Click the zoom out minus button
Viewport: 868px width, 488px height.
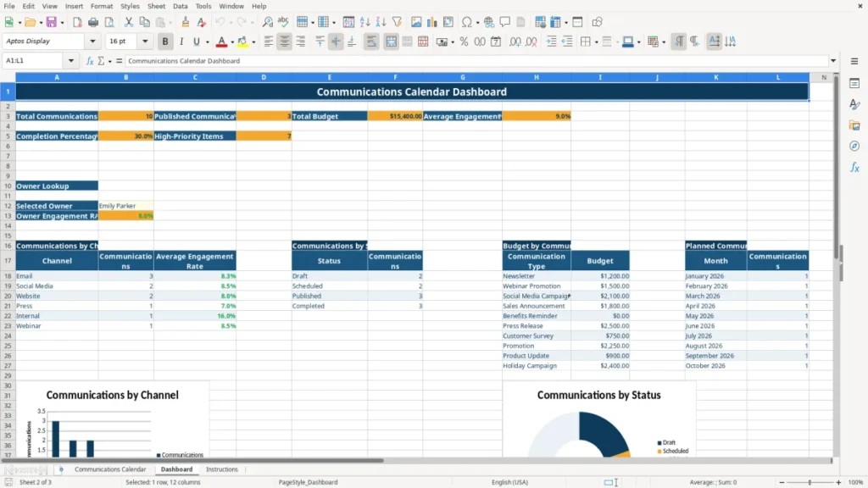pos(782,482)
